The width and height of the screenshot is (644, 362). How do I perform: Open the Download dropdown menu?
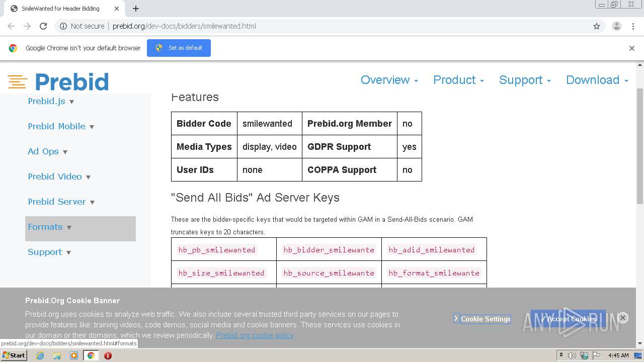click(597, 80)
